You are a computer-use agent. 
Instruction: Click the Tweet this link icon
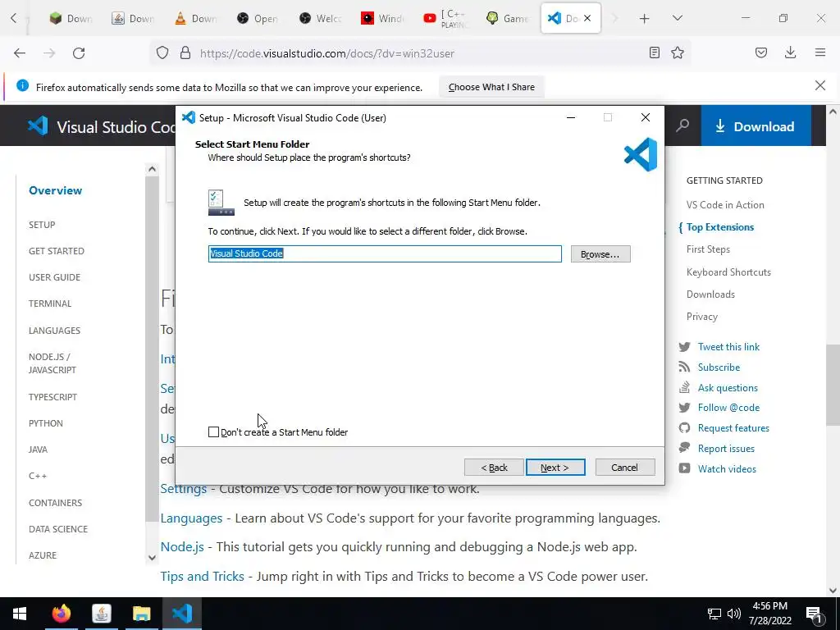click(684, 347)
